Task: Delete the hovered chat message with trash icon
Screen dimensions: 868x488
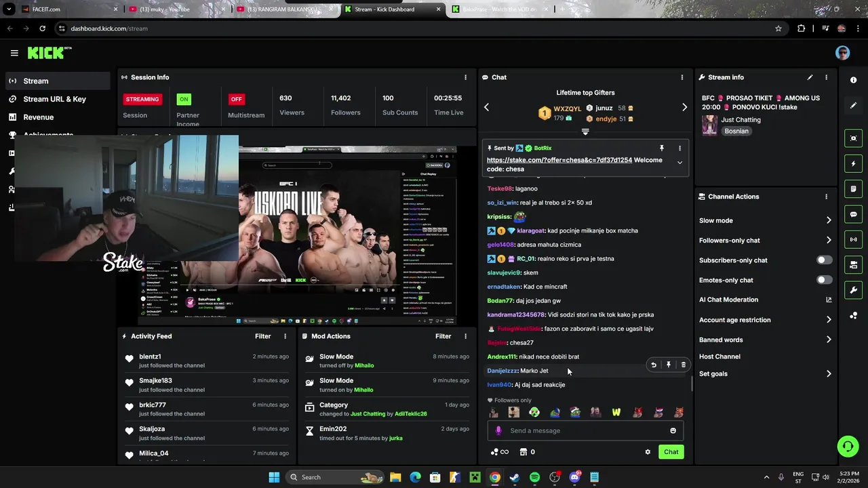Action: (x=683, y=365)
